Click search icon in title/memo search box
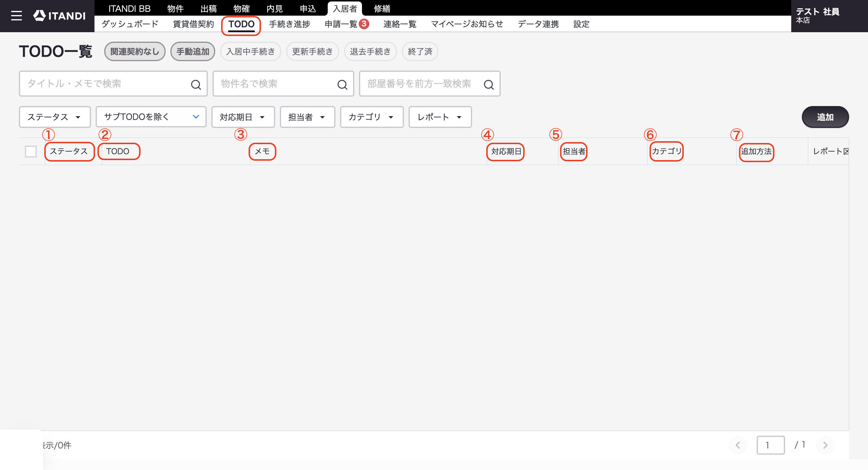Screen dimensions: 868x470 coord(196,84)
